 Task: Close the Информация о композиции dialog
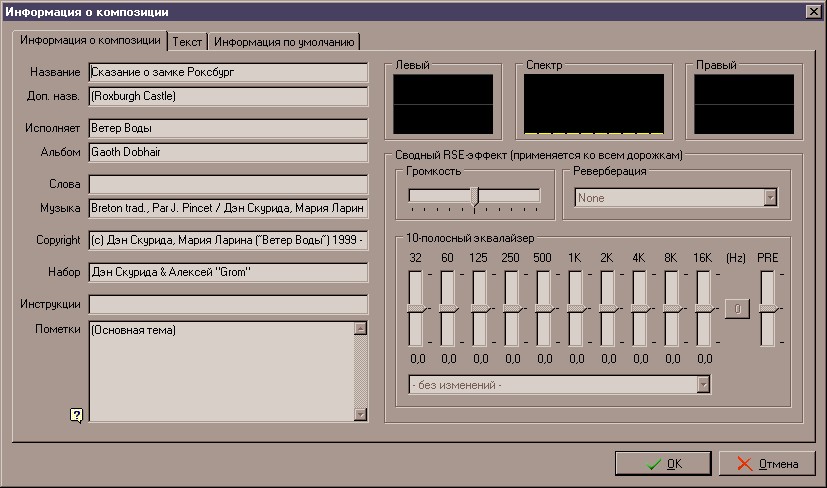point(813,12)
